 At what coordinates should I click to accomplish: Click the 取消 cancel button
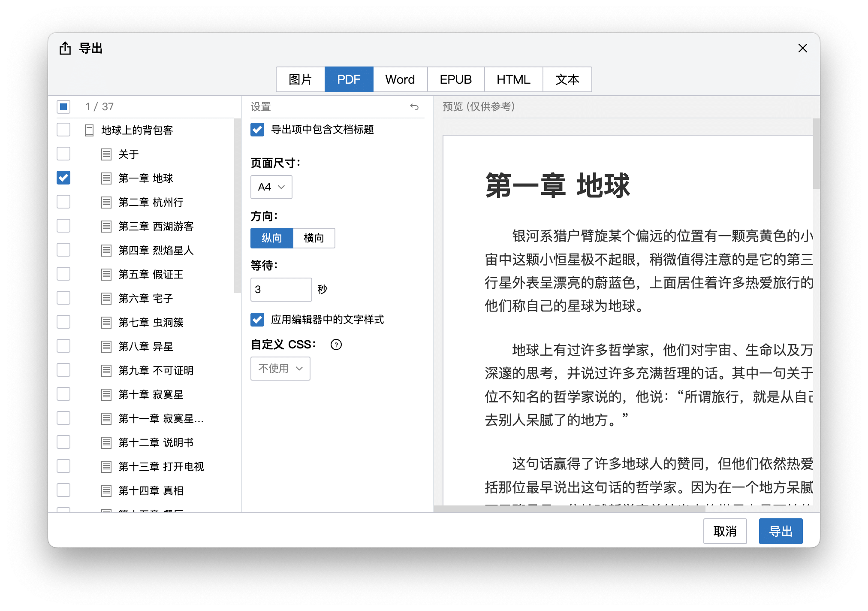(725, 531)
